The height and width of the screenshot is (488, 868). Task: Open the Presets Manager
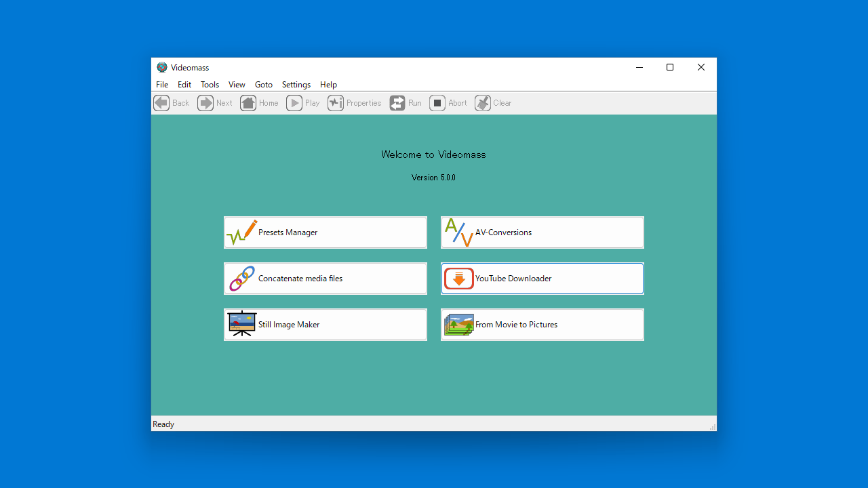point(325,232)
